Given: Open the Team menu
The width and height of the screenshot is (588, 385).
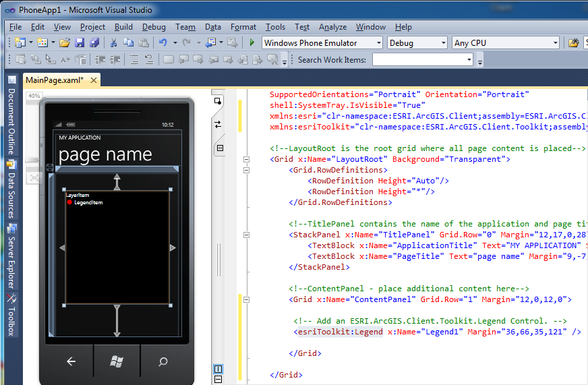Looking at the screenshot, I should click(x=185, y=27).
